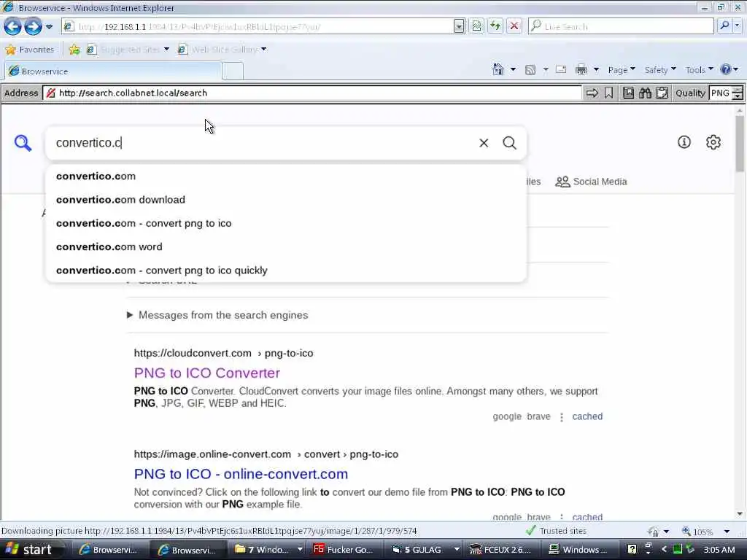Open the Live Search provider dropdown

[x=738, y=26]
